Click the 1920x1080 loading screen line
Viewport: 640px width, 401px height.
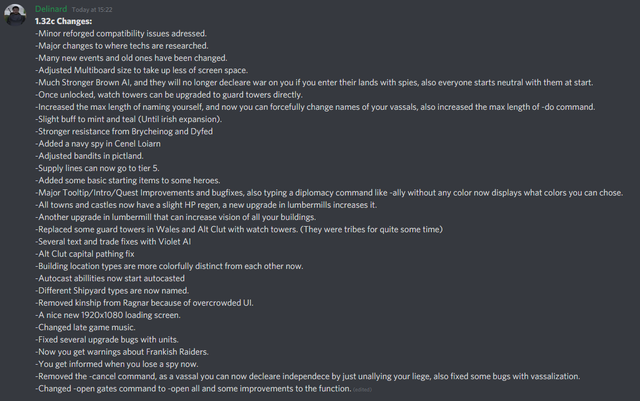click(x=108, y=315)
